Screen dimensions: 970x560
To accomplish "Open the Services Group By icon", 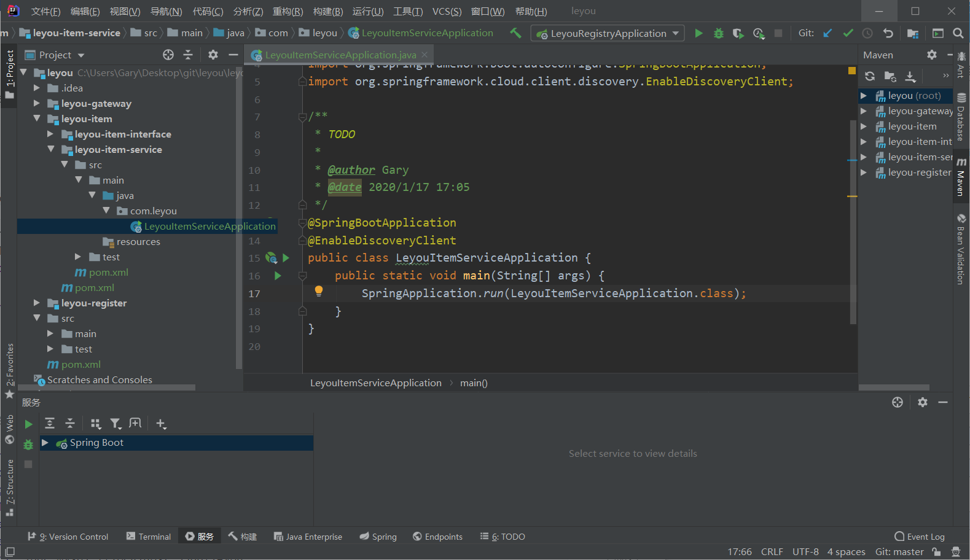I will [x=95, y=423].
